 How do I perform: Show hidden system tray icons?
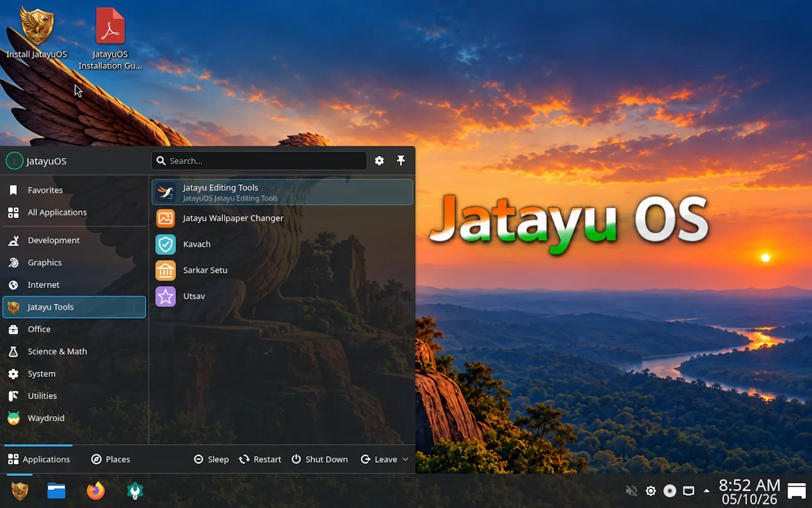point(706,491)
